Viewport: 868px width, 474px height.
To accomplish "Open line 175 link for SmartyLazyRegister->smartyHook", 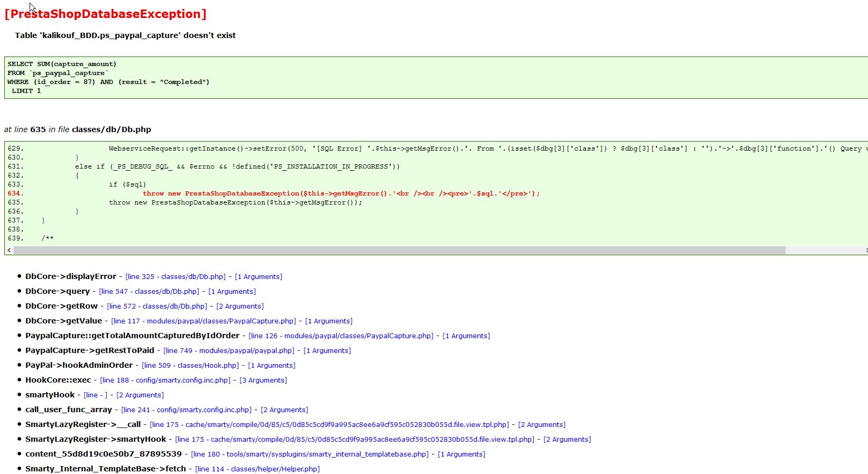I will click(355, 439).
